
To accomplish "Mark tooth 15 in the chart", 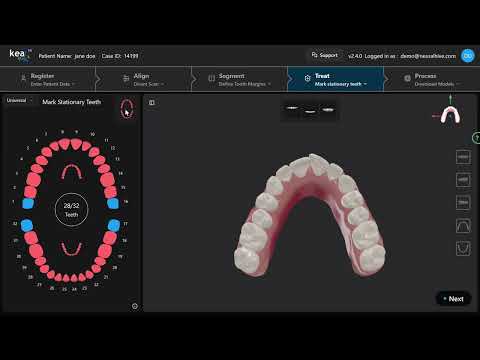I will point(110,192).
